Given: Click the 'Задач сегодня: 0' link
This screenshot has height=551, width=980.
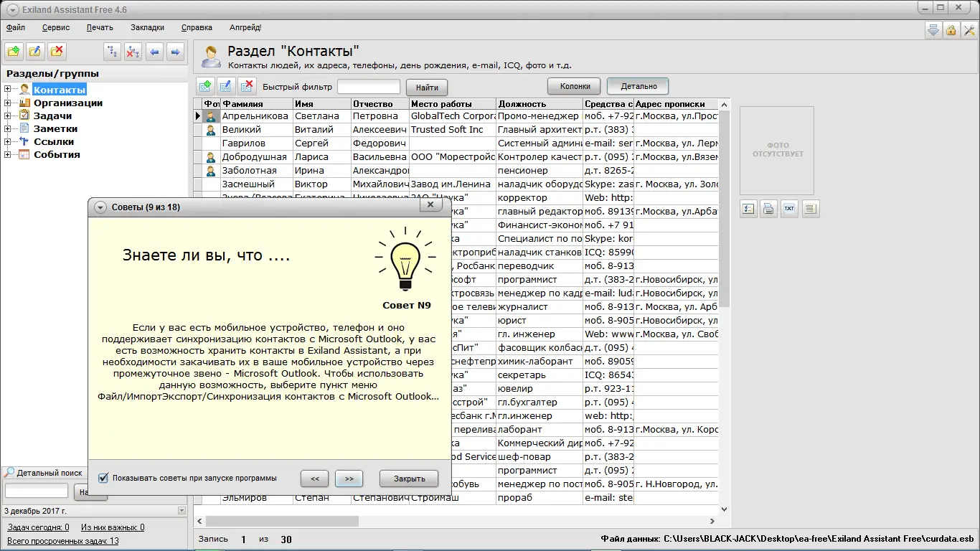Looking at the screenshot, I should click(x=39, y=527).
